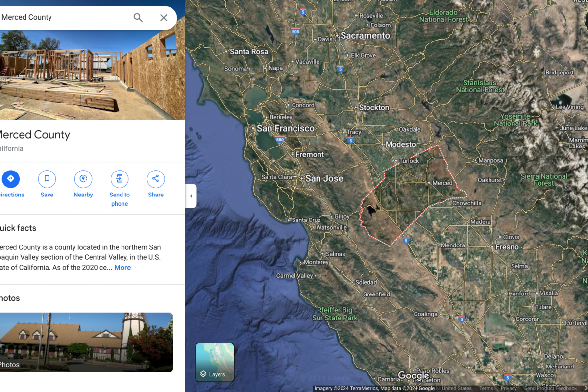Click the Terms link in footer
This screenshot has height=392, width=588.
[486, 389]
